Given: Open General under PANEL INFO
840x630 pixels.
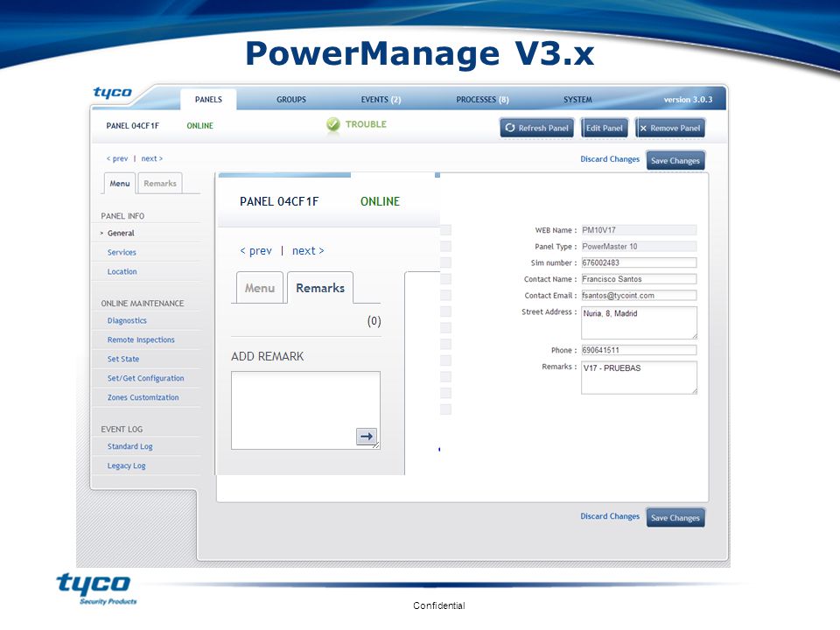Looking at the screenshot, I should 121,233.
